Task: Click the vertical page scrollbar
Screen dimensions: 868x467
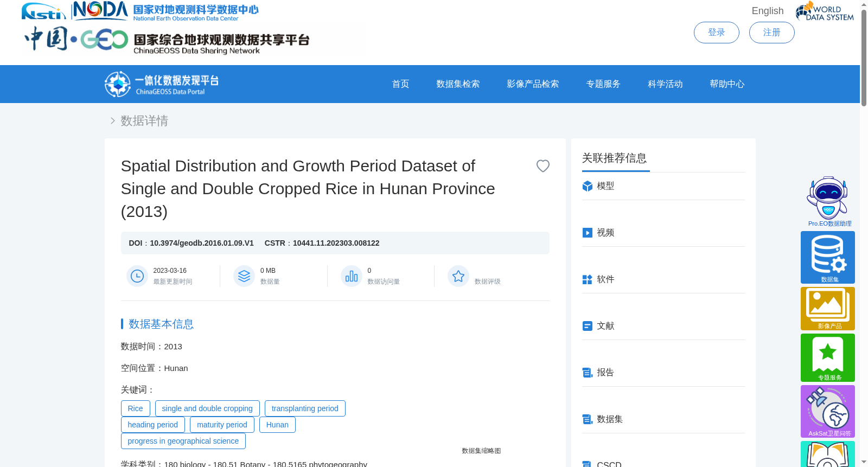Action: [x=864, y=57]
